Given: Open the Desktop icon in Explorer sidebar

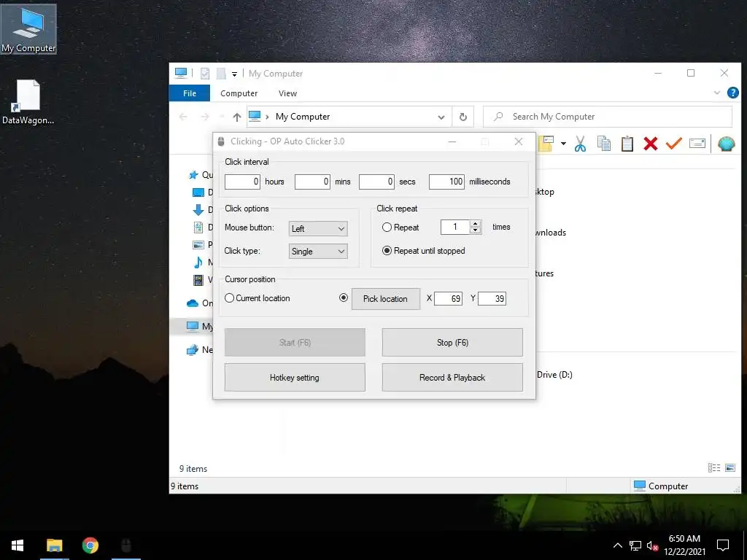Looking at the screenshot, I should tap(198, 192).
